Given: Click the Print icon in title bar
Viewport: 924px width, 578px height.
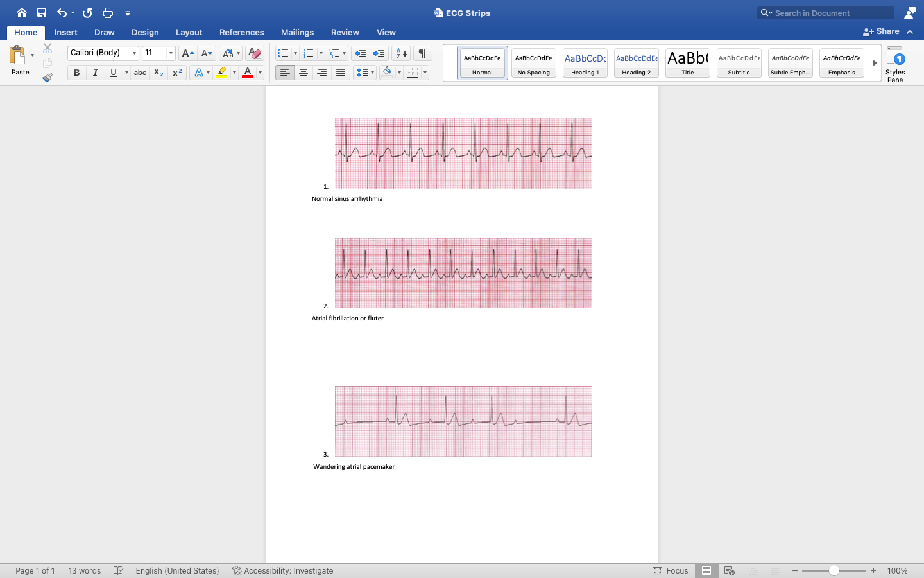Looking at the screenshot, I should coord(108,13).
